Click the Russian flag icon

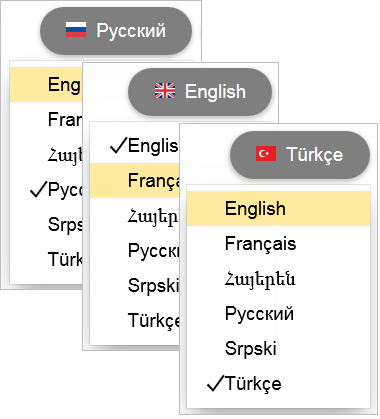tap(76, 30)
